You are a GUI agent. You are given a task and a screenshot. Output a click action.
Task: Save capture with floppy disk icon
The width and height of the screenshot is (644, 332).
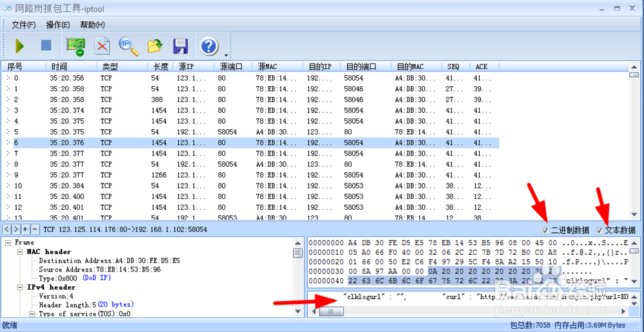point(181,46)
